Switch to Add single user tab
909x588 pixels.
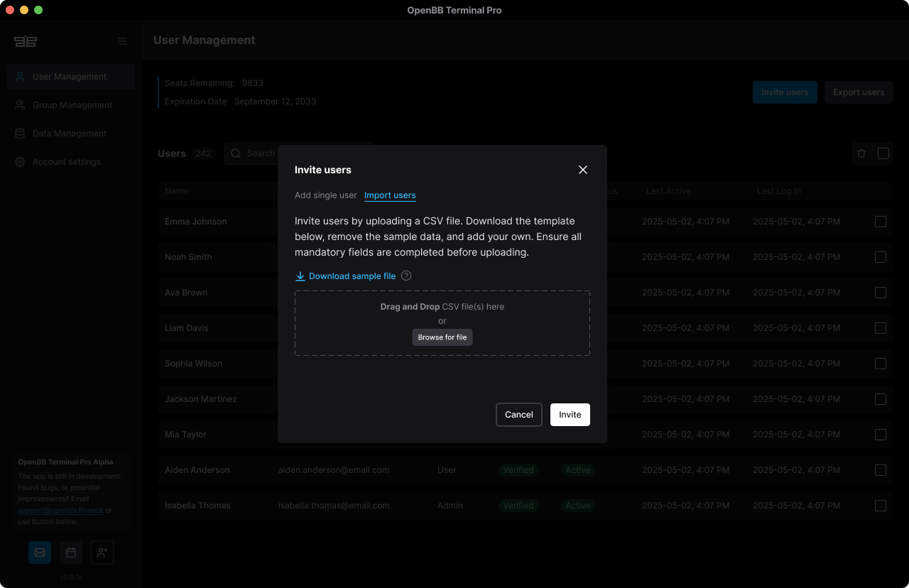click(x=326, y=195)
